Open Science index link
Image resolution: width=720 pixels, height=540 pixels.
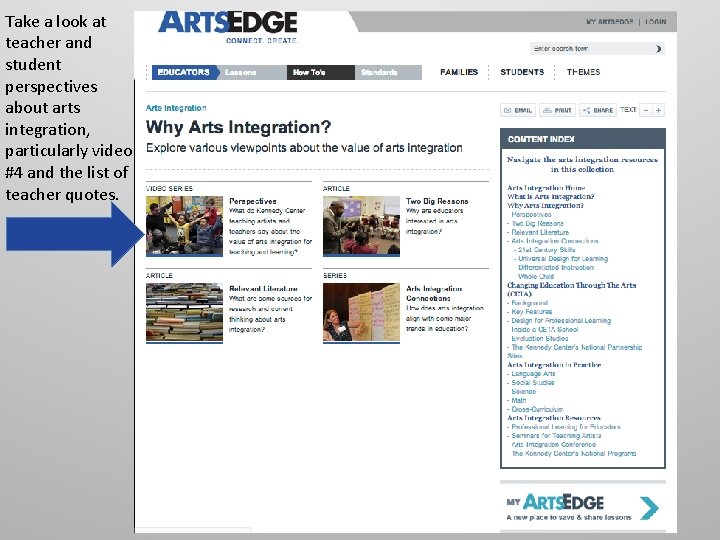523,392
